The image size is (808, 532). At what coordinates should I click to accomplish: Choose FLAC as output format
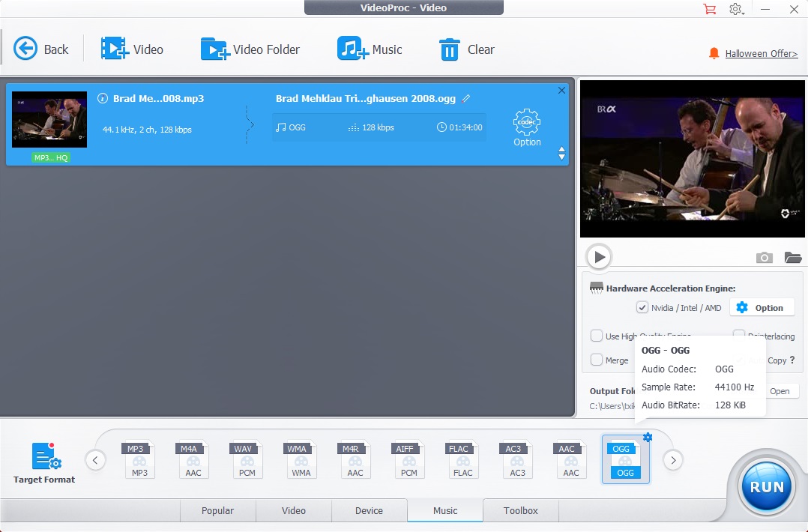[x=462, y=459]
